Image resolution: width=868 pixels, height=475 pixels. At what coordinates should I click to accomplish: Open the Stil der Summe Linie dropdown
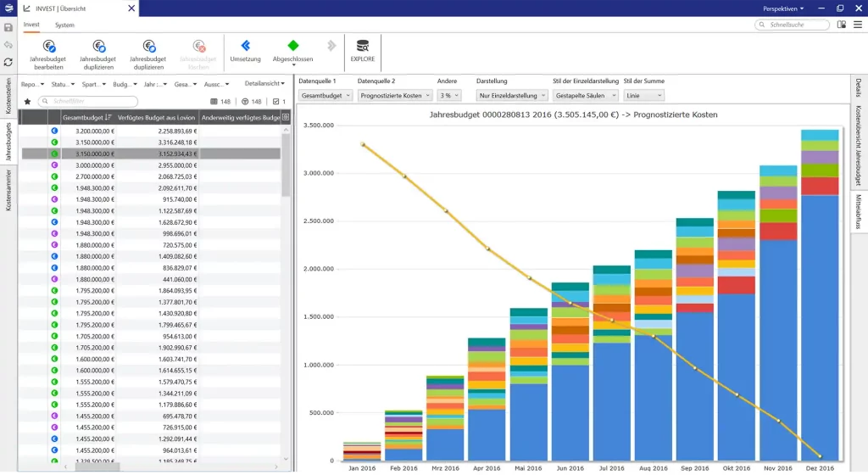[x=643, y=96]
